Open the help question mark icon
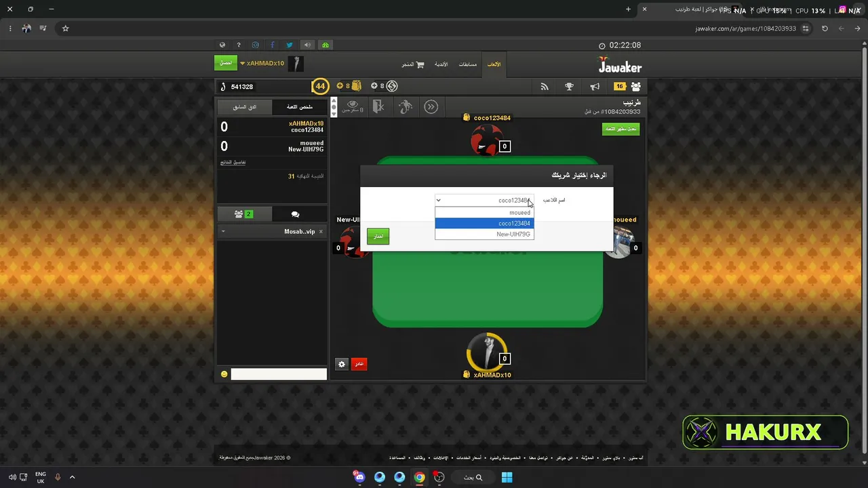This screenshot has height=488, width=868. [239, 45]
